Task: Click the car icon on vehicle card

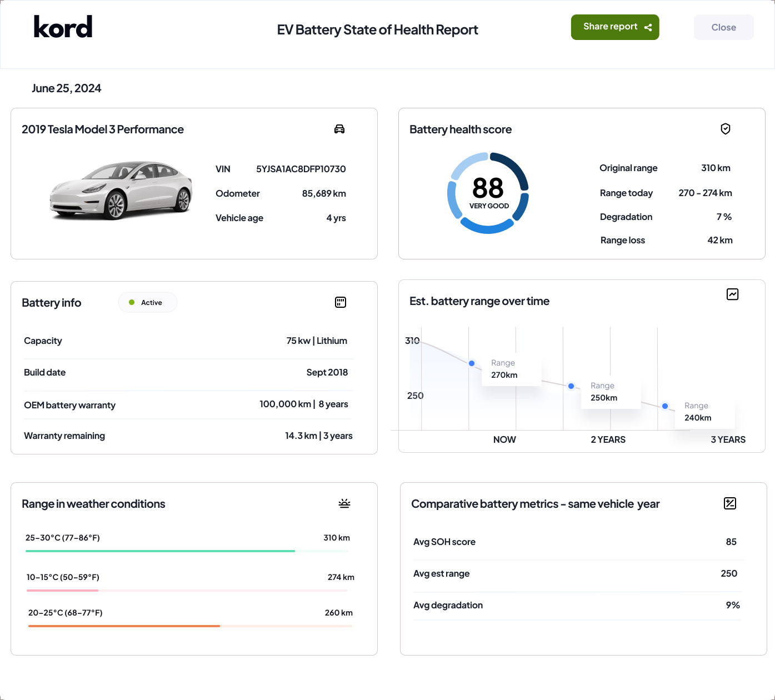Action: click(x=339, y=129)
